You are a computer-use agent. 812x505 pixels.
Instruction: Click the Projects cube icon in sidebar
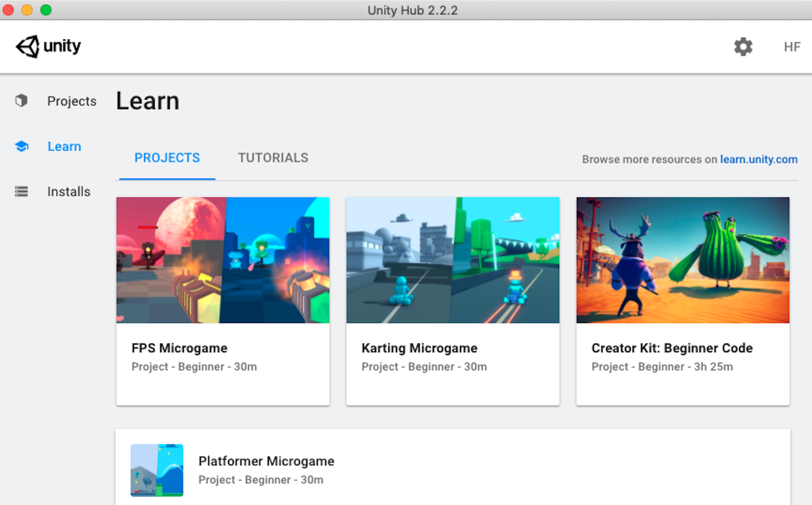(x=22, y=100)
